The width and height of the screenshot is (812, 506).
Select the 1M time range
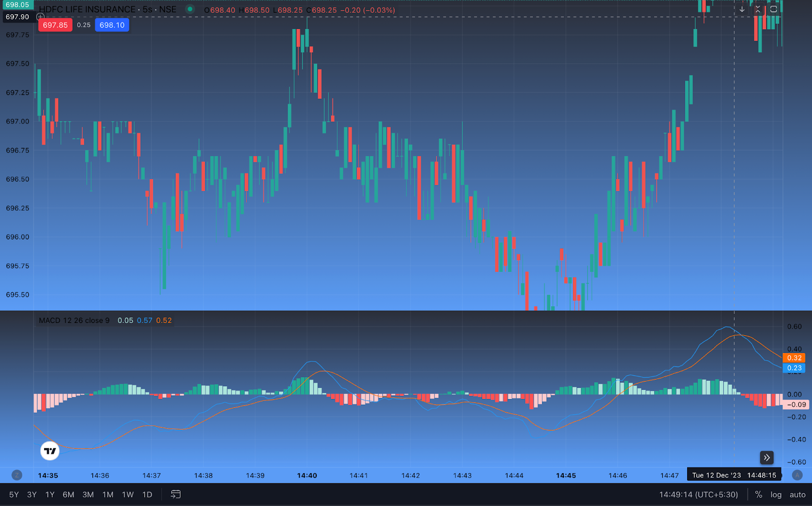click(x=108, y=494)
